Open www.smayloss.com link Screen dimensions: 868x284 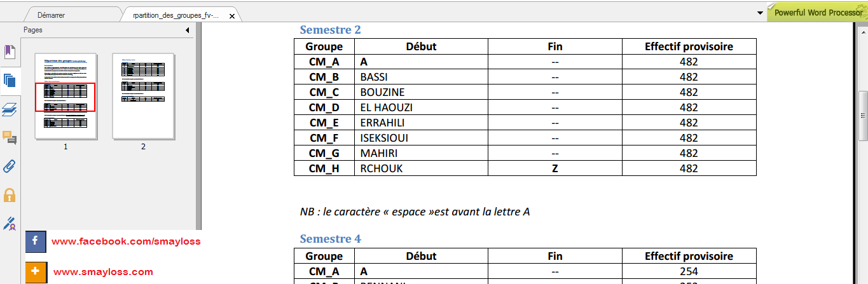(103, 272)
